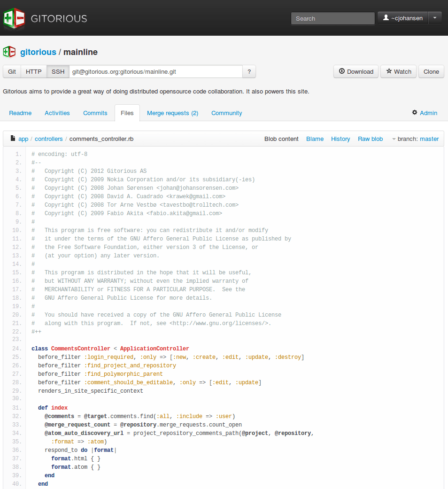The image size is (448, 489).
Task: Open the file History link
Action: tap(340, 139)
